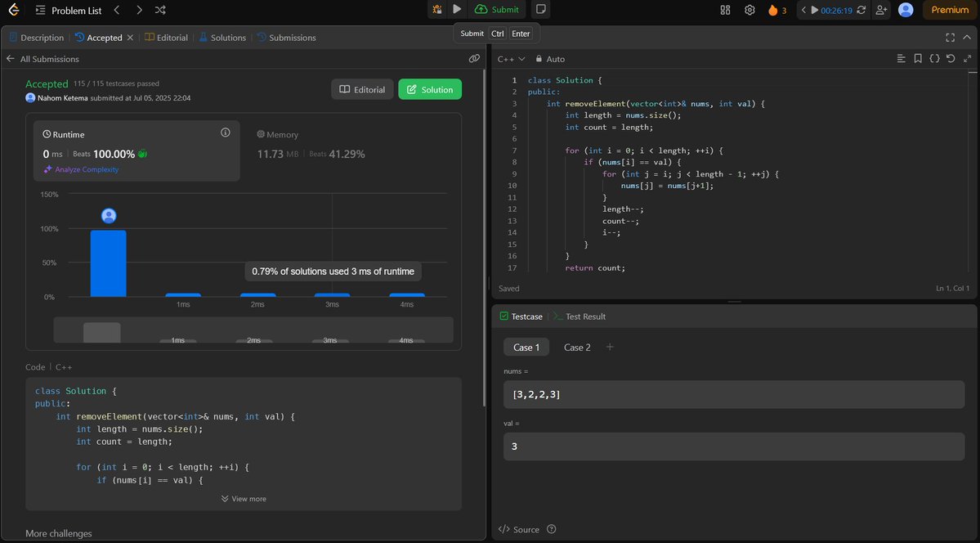Click '115 / 115 testcases passed' text
980x543 pixels.
pyautogui.click(x=116, y=83)
